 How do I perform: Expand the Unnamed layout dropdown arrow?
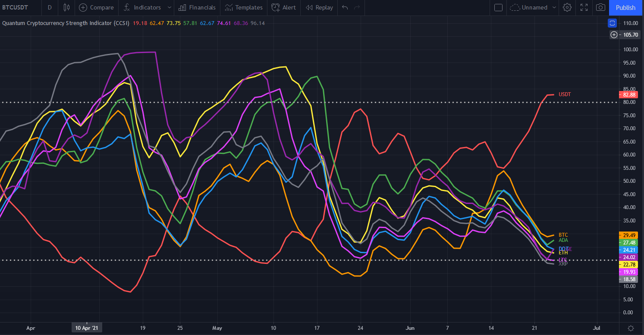pos(554,7)
